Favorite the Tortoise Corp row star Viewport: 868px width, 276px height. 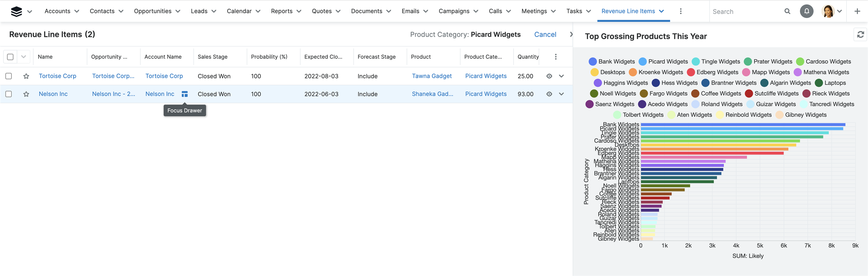pos(26,76)
